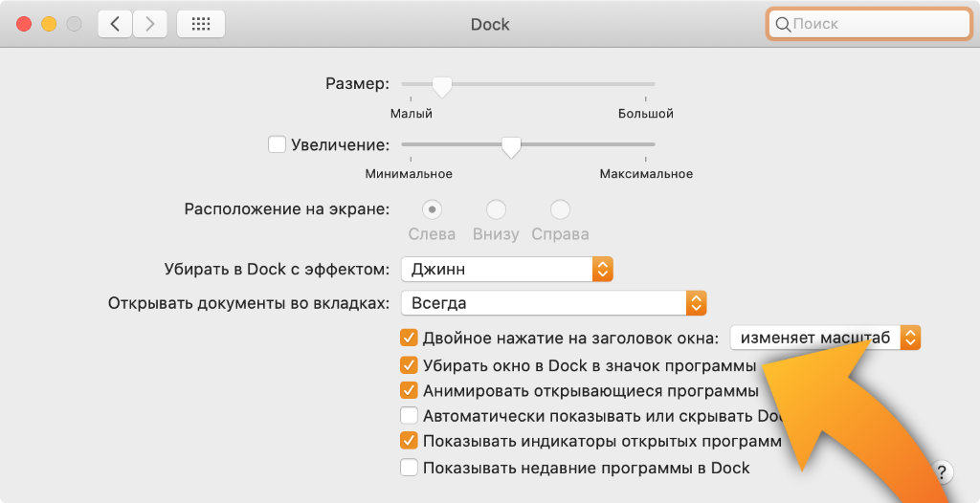Open the Джинн minimize effect dropdown
The height and width of the screenshot is (503, 980).
click(x=506, y=269)
